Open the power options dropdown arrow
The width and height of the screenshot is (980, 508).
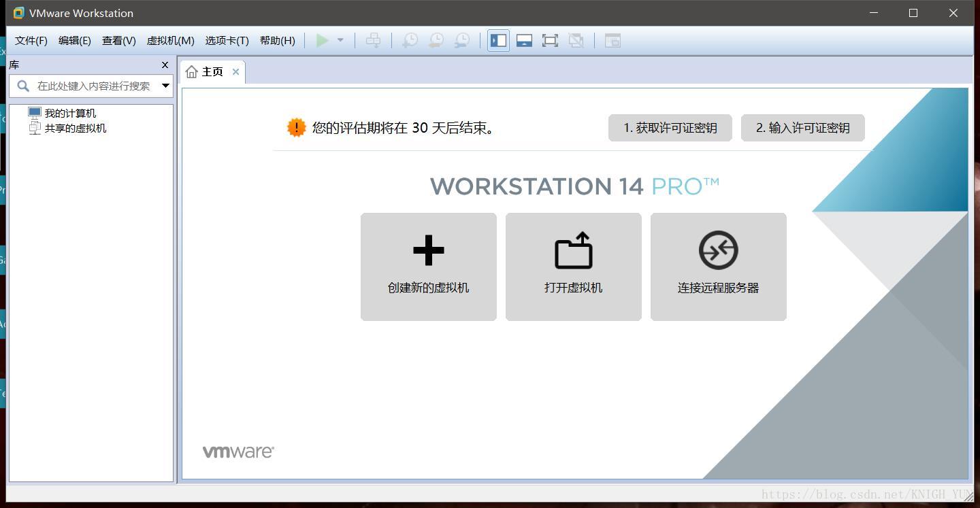coord(340,41)
